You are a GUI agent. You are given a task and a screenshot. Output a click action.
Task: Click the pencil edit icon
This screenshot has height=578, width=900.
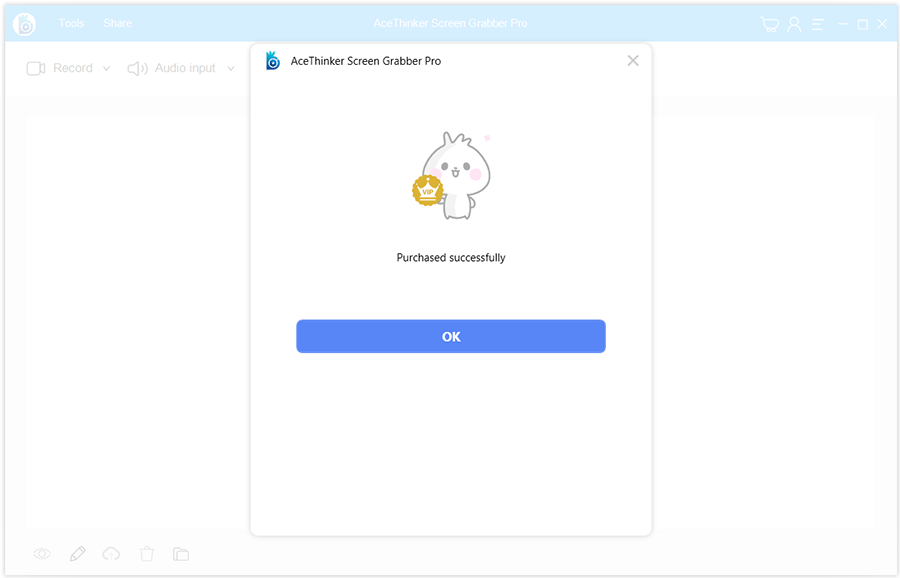click(x=77, y=554)
